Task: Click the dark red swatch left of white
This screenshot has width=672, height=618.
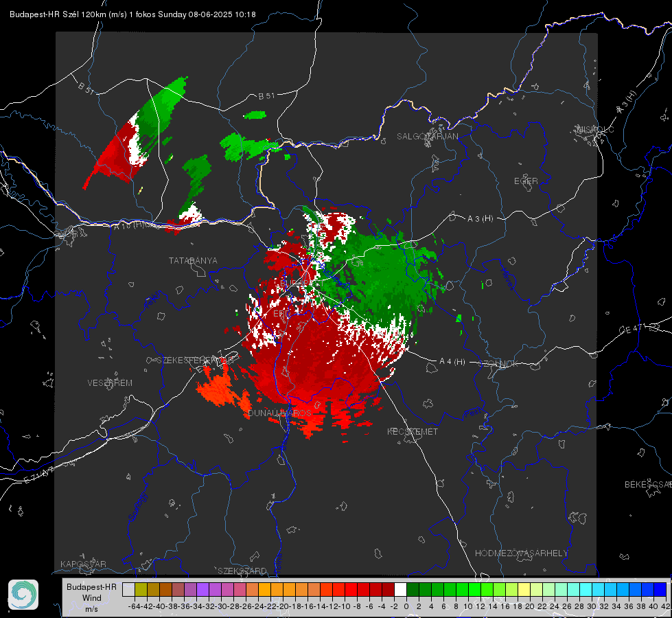Action: tap(388, 589)
